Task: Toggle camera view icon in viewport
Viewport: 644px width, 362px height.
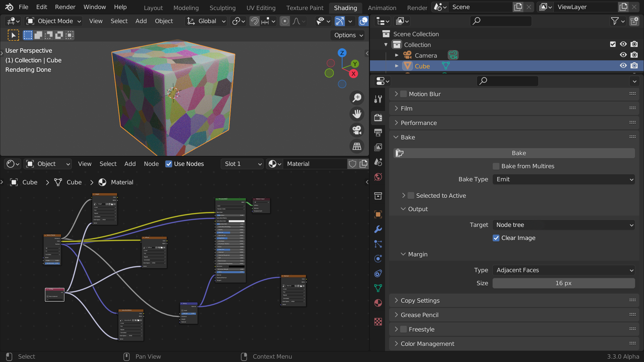Action: click(x=357, y=130)
